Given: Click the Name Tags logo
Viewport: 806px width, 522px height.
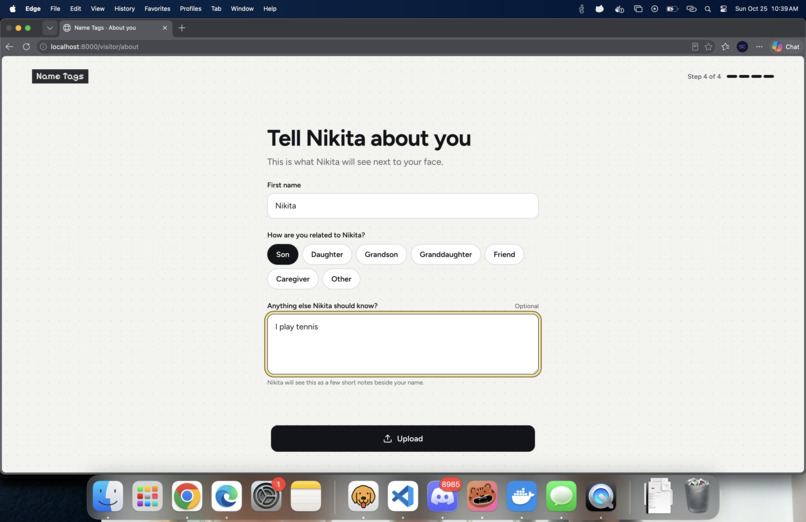Looking at the screenshot, I should point(60,76).
